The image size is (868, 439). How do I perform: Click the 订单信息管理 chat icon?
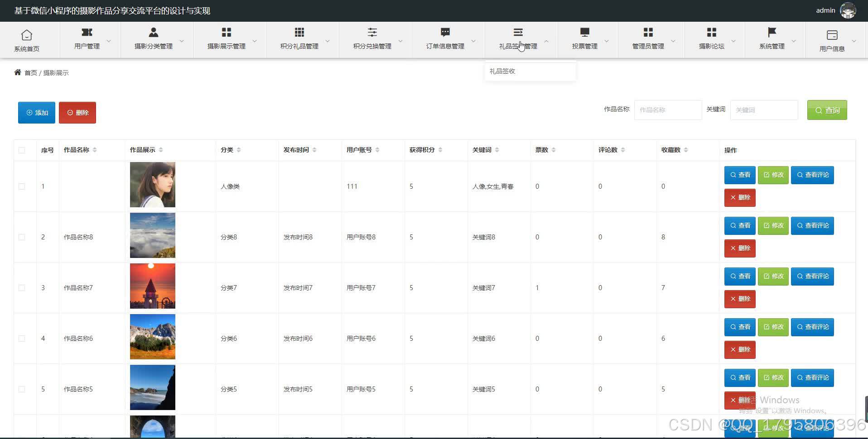pyautogui.click(x=445, y=32)
